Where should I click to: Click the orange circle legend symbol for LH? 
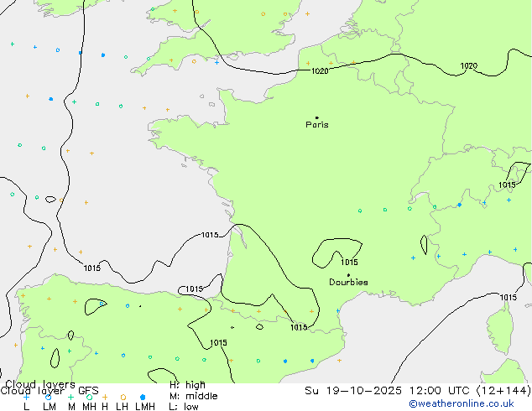[x=123, y=397]
